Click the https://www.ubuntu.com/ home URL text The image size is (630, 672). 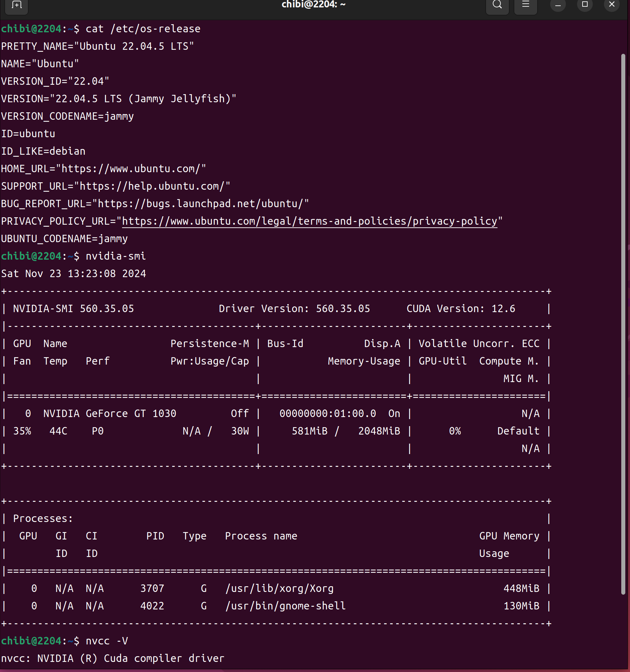click(x=131, y=169)
